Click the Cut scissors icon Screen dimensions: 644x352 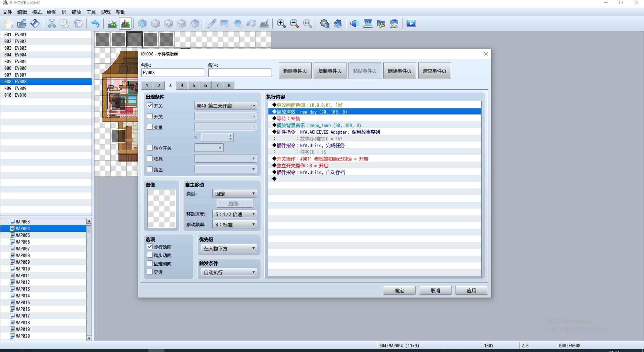(52, 24)
